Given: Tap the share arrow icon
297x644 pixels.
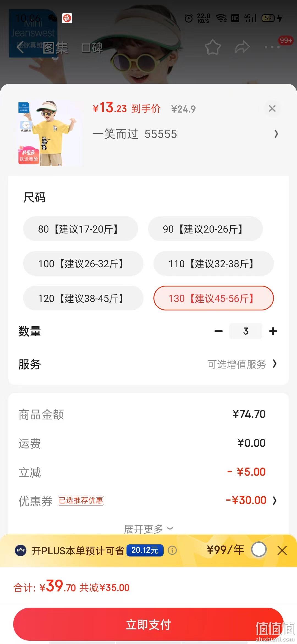Looking at the screenshot, I should click(x=242, y=47).
